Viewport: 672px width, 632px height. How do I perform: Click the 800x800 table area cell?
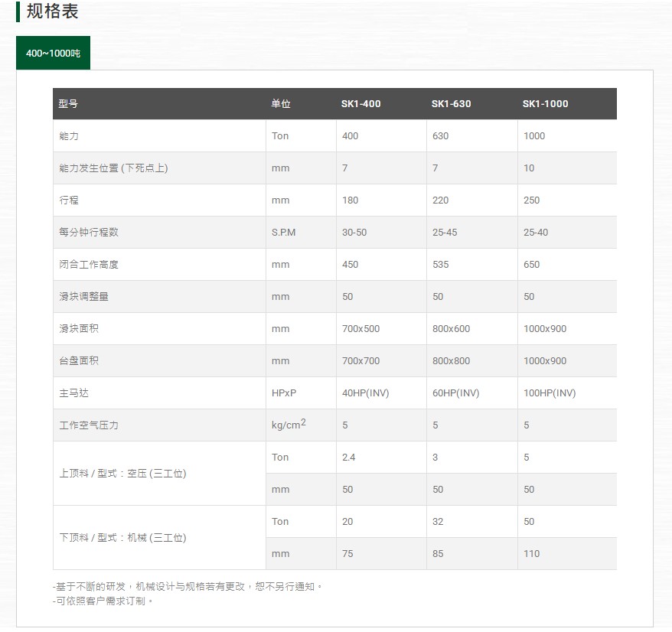pyautogui.click(x=451, y=361)
